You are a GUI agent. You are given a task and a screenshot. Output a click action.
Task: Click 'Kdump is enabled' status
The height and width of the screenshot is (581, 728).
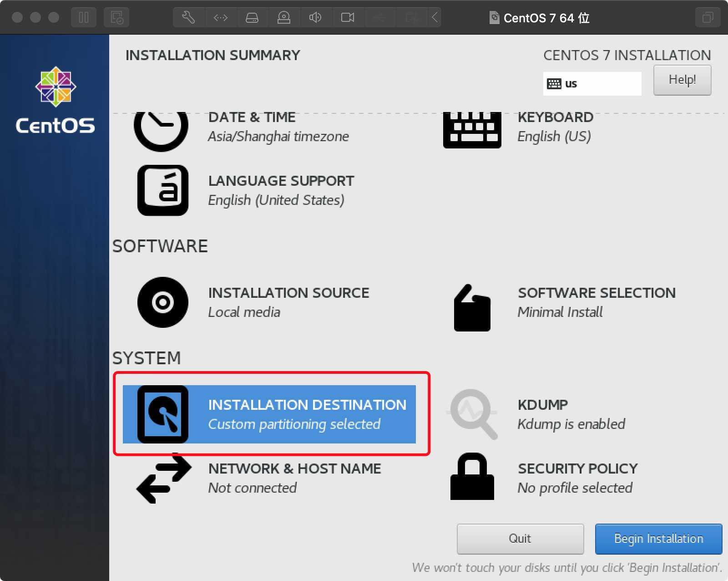pos(571,424)
